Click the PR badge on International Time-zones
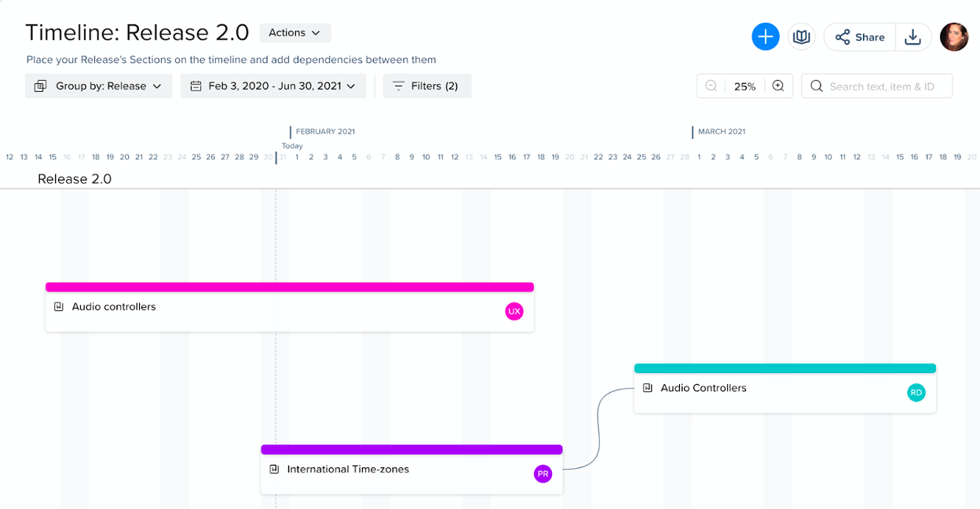This screenshot has height=509, width=980. [543, 474]
